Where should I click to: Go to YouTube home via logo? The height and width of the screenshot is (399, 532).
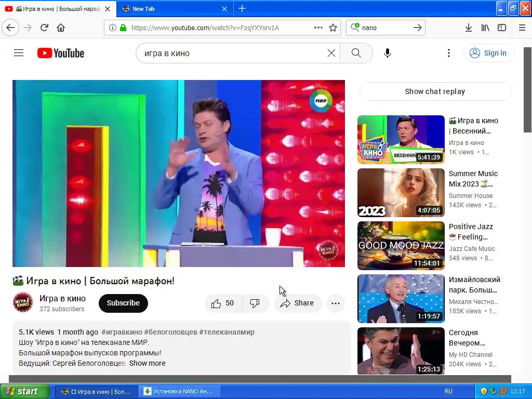61,53
